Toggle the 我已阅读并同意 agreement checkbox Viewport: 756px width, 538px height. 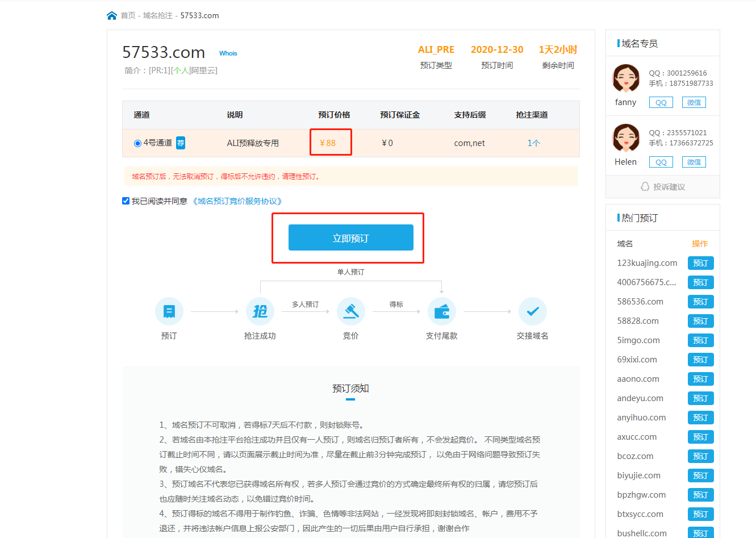[126, 201]
